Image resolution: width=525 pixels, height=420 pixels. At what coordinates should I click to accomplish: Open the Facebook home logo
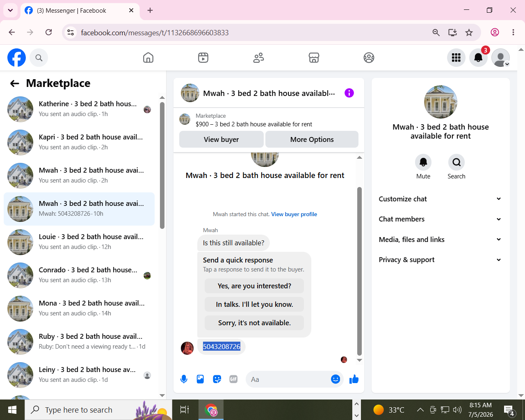[16, 57]
